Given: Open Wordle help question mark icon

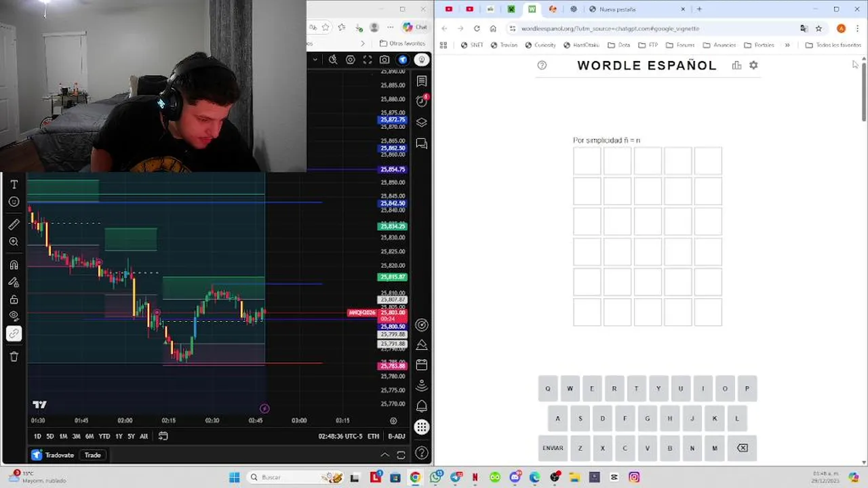Looking at the screenshot, I should tap(542, 65).
